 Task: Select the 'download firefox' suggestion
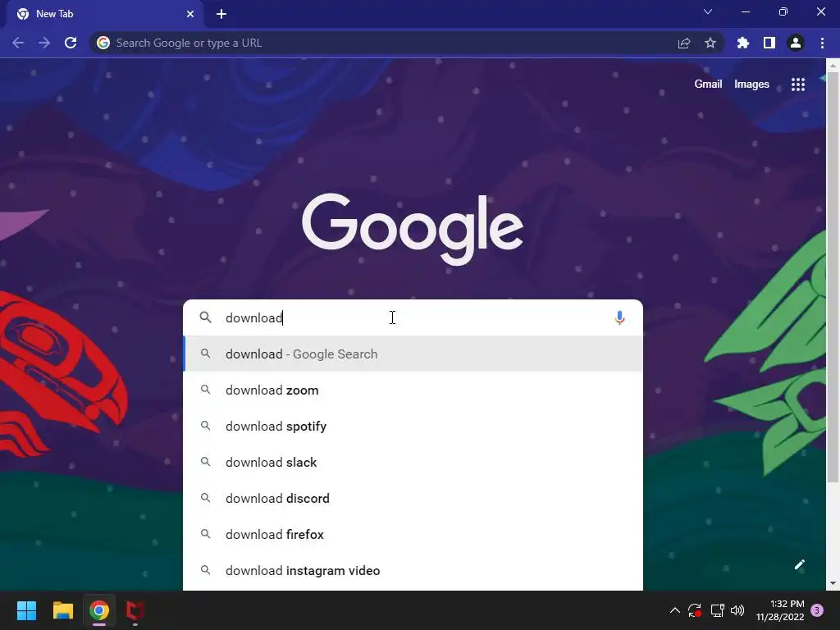(x=413, y=535)
